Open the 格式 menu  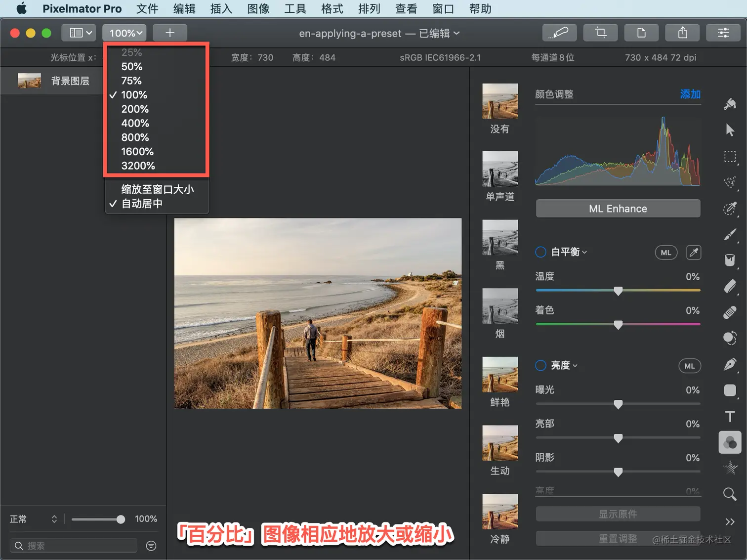(332, 8)
